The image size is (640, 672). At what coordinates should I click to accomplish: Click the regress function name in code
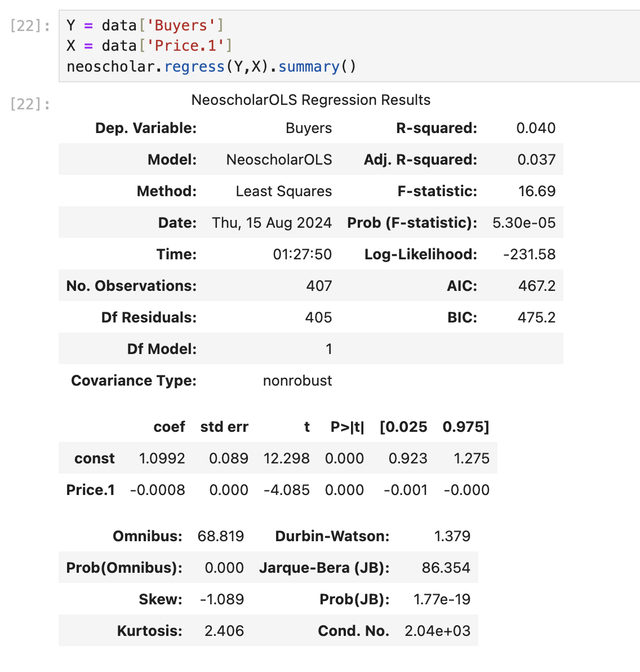194,67
